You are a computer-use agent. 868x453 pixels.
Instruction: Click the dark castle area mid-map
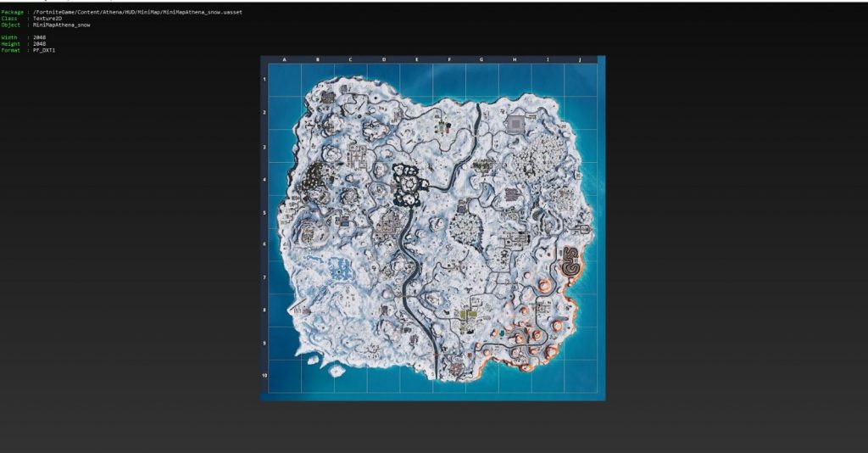[408, 184]
